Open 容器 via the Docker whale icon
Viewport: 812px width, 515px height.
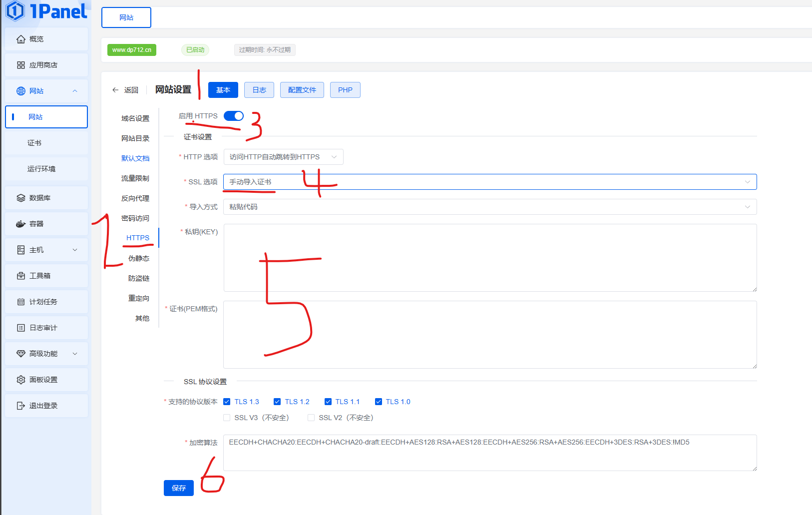(x=20, y=224)
